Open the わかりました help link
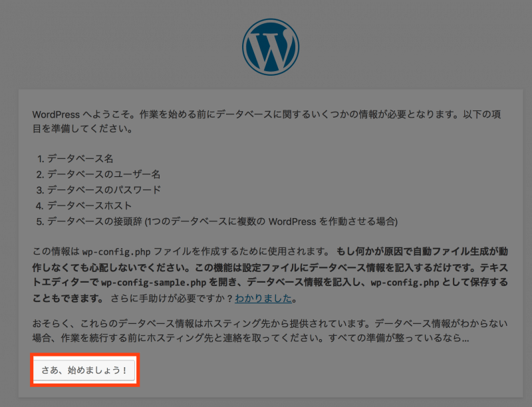Image resolution: width=532 pixels, height=407 pixels. click(x=263, y=299)
